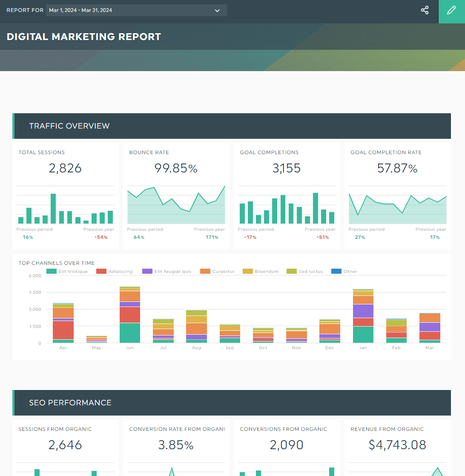Click the SEO Performance section header
Screen dimensions: 465x476
(232, 403)
